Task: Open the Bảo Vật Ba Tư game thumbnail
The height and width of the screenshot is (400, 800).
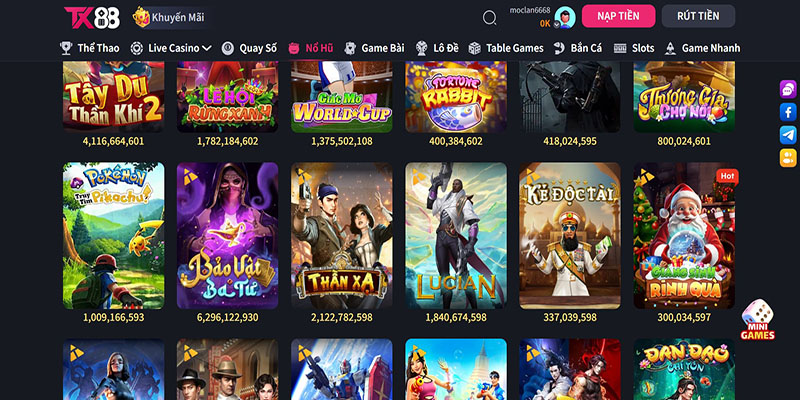Action: coord(228,236)
